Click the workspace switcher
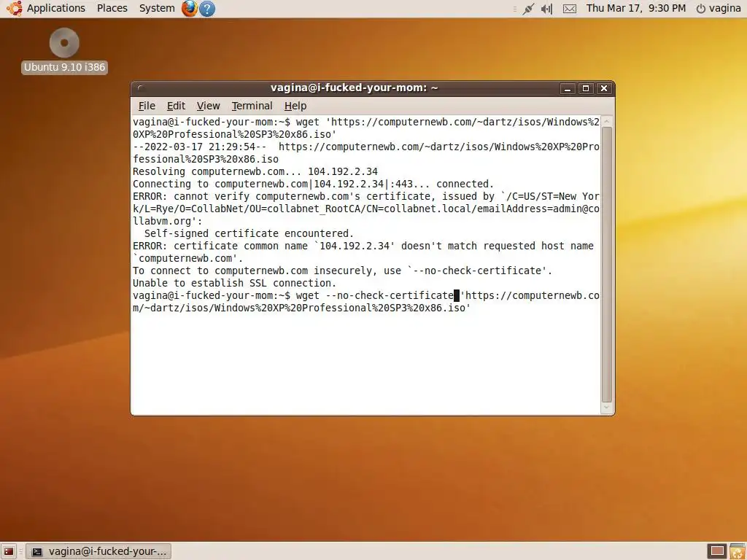The image size is (747, 560). pos(717,551)
